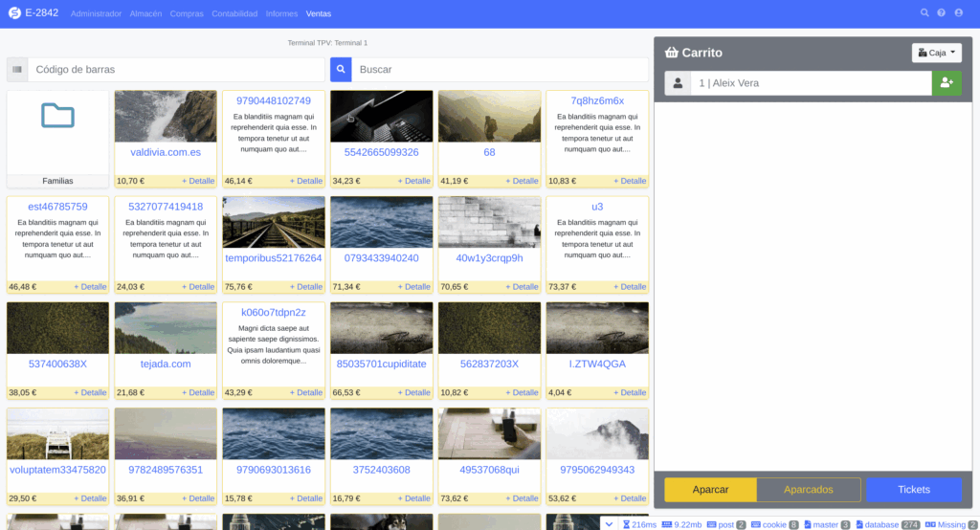Collapse the debug bar with chevron arrow
980x530 pixels.
click(609, 523)
